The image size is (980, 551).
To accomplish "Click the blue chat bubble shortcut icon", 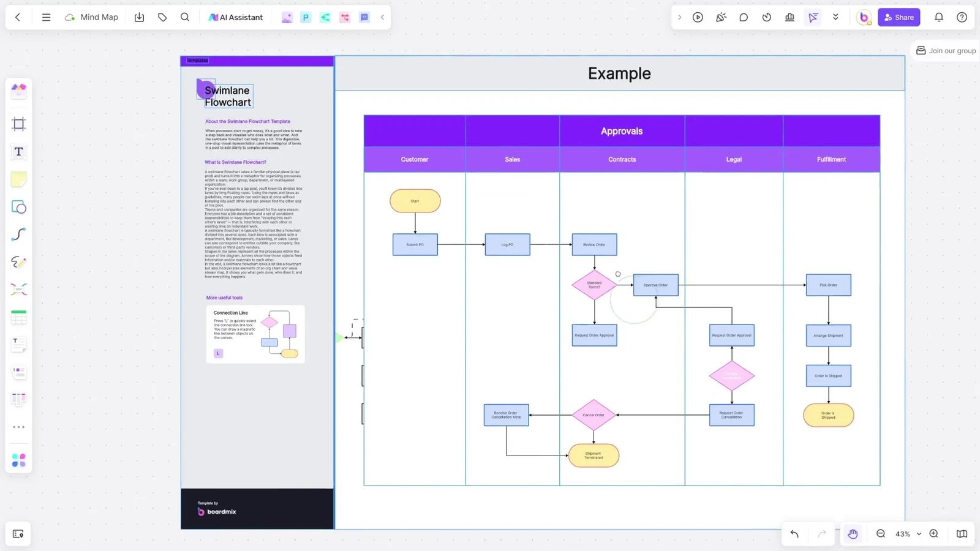I will click(364, 17).
